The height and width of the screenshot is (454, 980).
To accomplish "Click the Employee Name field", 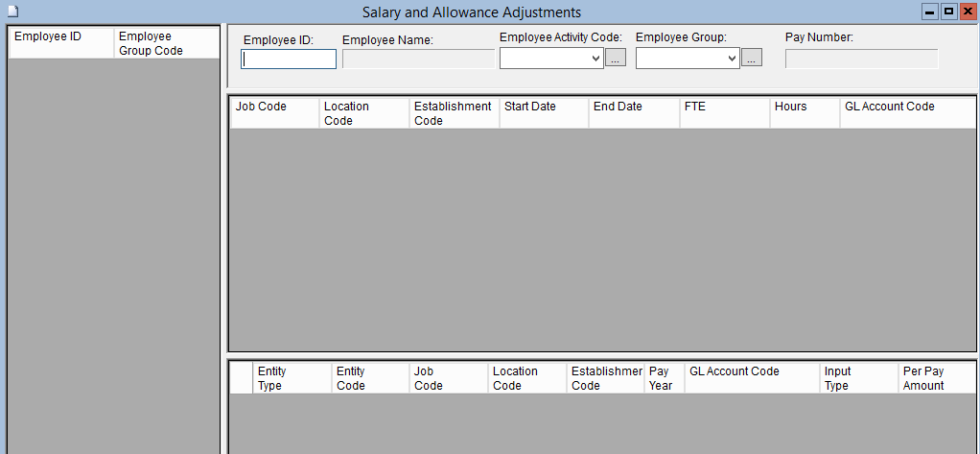I will click(418, 60).
